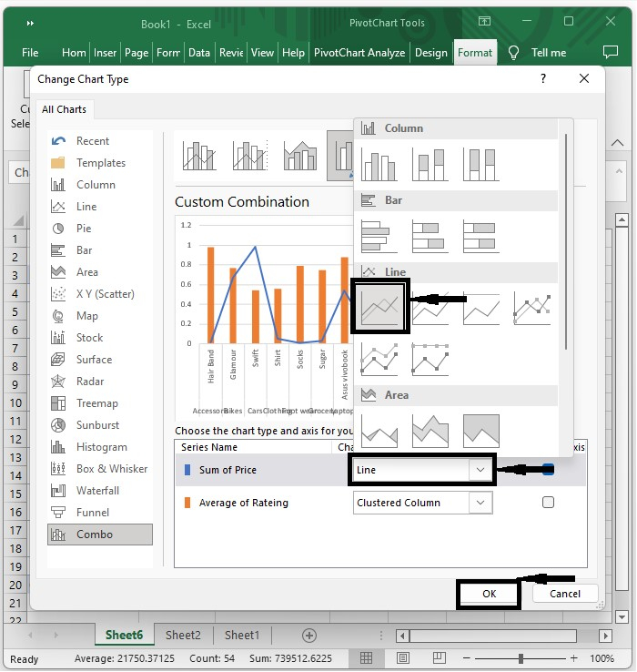Choose the stacked bar chart subtype
This screenshot has height=672, width=637.
click(430, 236)
